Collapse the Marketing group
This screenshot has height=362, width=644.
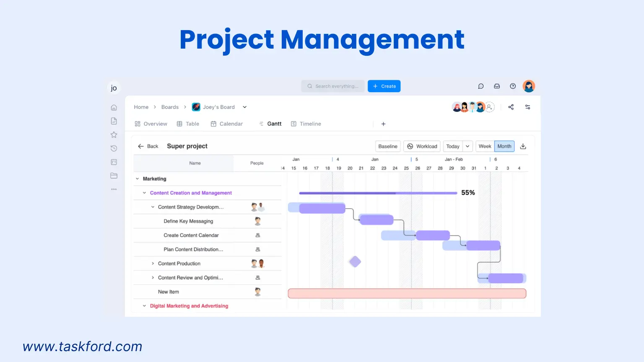(137, 178)
